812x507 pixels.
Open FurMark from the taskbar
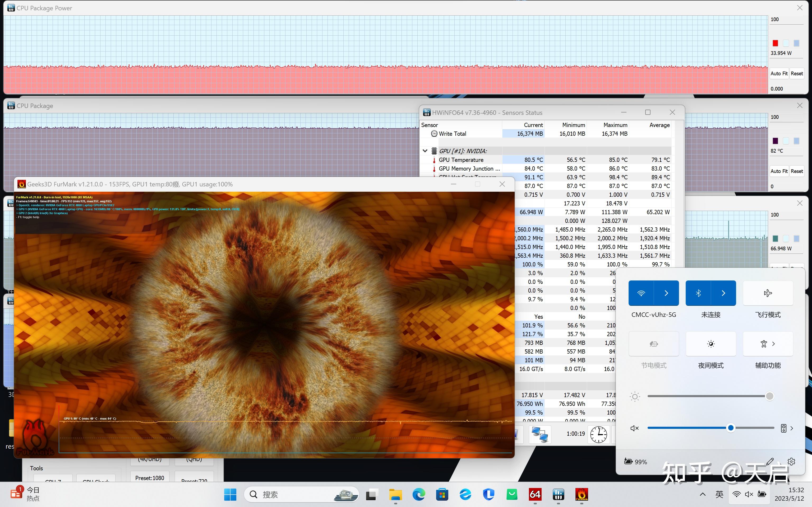pyautogui.click(x=582, y=494)
